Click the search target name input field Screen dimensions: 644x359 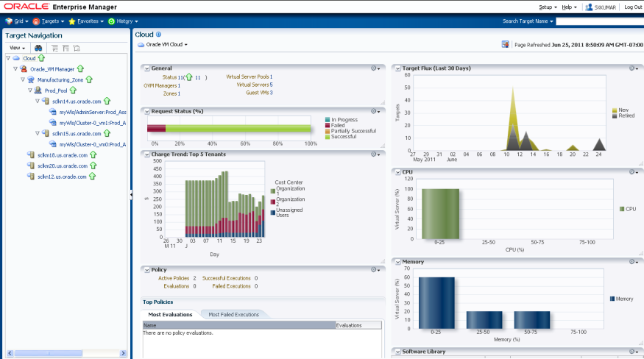[600, 21]
